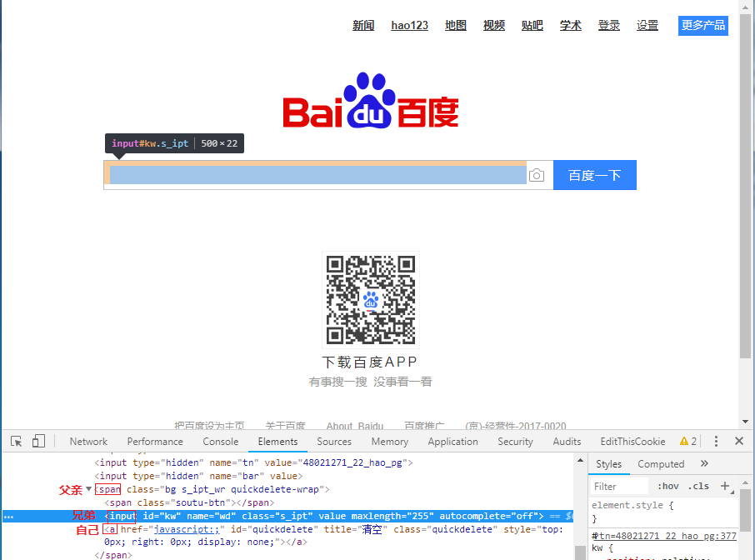Switch to the Console tab
Screen dimensions: 755x560
[x=220, y=441]
